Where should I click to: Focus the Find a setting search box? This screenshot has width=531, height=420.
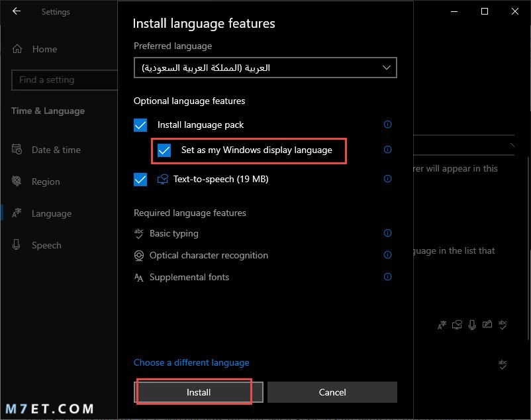(x=65, y=80)
